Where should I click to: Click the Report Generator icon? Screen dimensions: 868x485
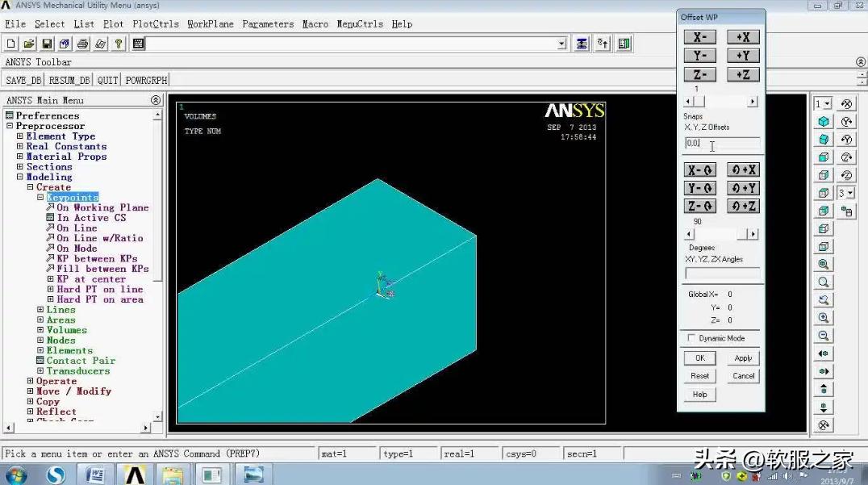point(100,44)
